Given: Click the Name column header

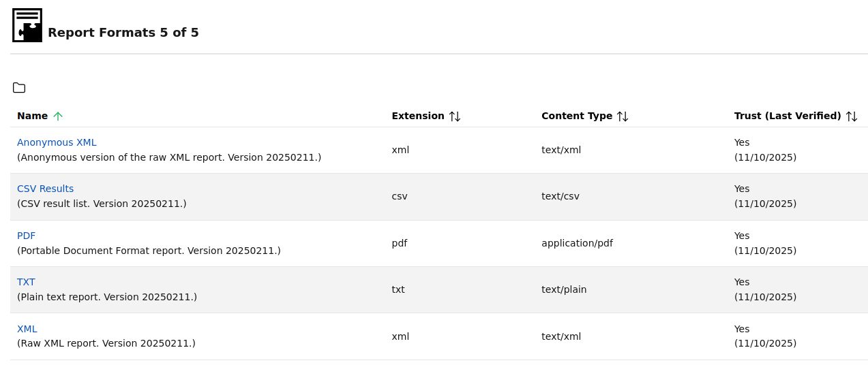Looking at the screenshot, I should [32, 116].
